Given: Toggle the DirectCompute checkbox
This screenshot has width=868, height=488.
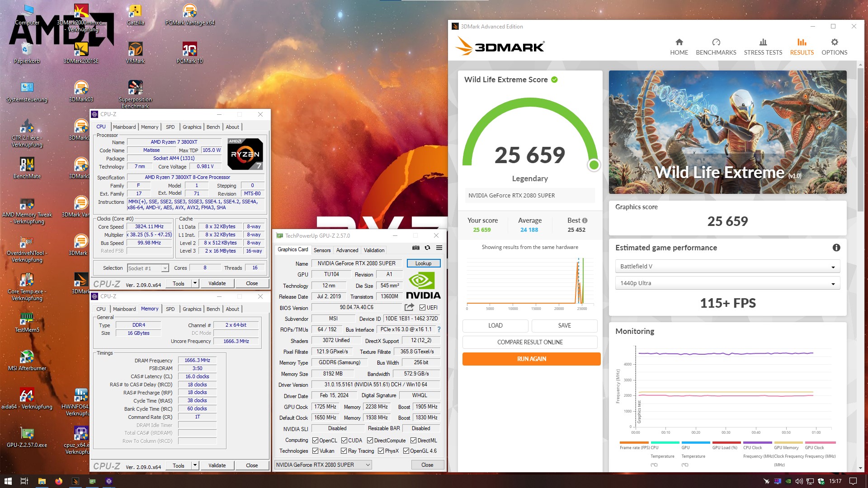Looking at the screenshot, I should coord(370,440).
